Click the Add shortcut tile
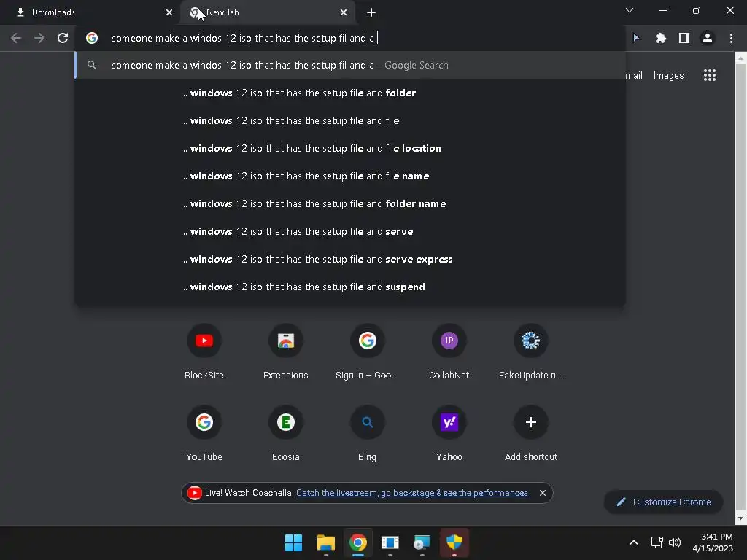Image resolution: width=747 pixels, height=560 pixels. click(531, 433)
